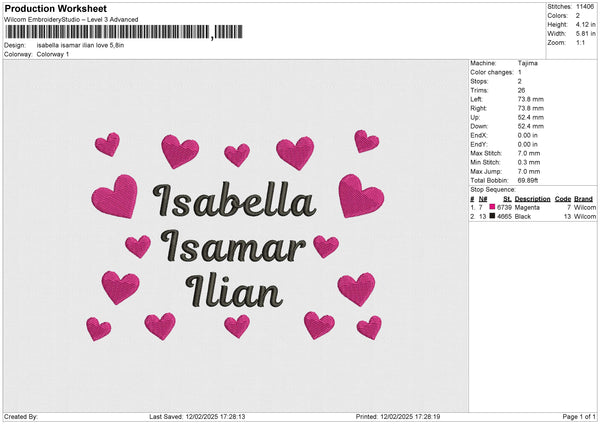Click the Brand cell in the Black row

click(585, 217)
